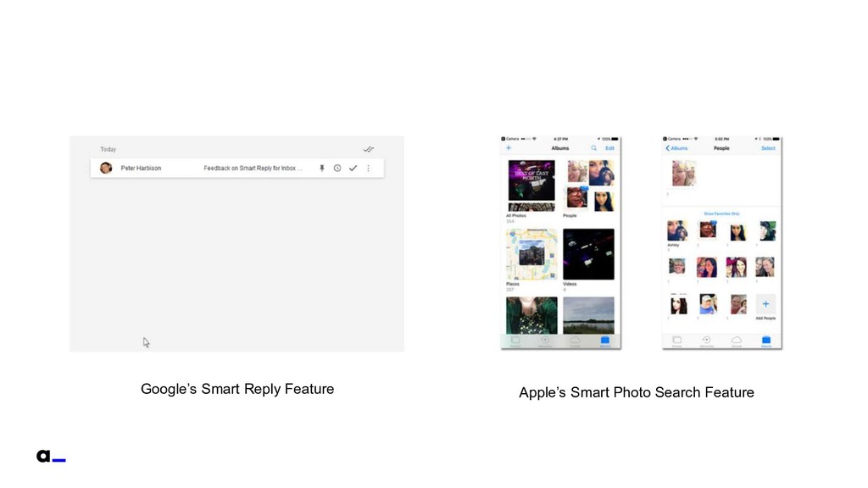Viewport: 868px width, 488px height.
Task: Tap the Add People plus tile
Action: 765,304
